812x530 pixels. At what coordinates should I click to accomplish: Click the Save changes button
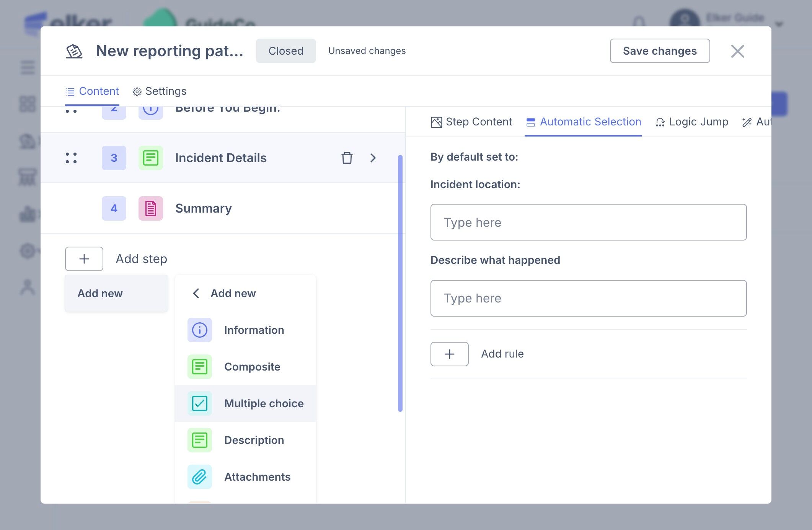(x=660, y=51)
